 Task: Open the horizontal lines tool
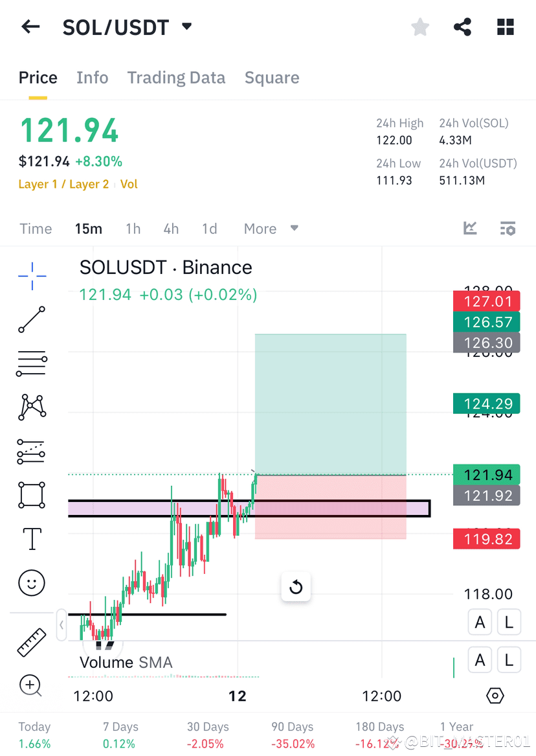click(x=31, y=363)
